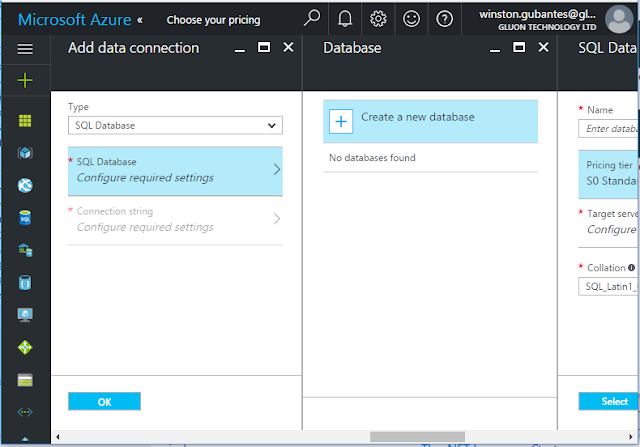This screenshot has height=447, width=640.
Task: Open the help question mark icon
Action: [444, 19]
